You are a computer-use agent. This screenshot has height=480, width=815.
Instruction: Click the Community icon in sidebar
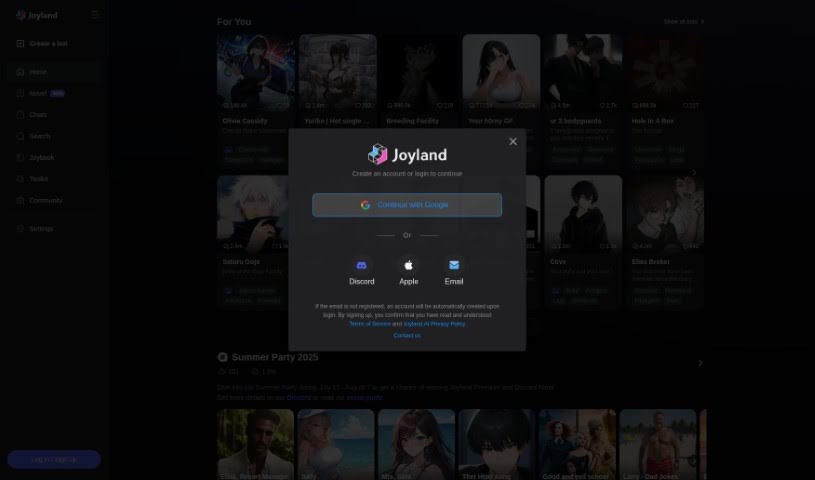[x=20, y=200]
